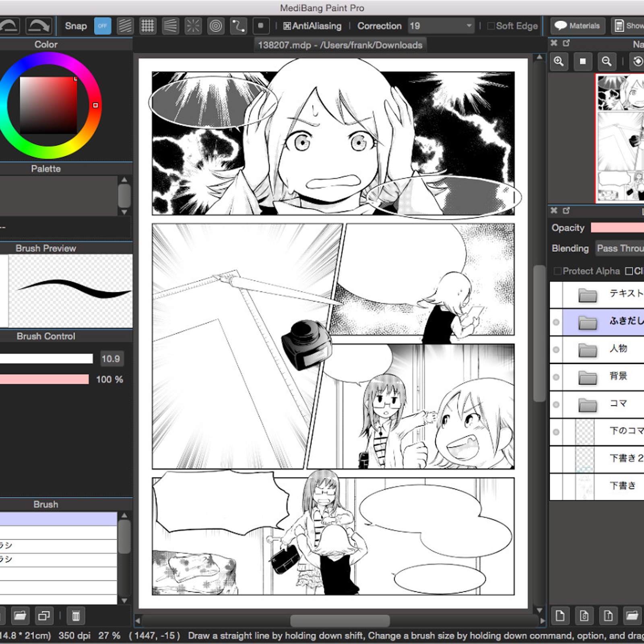Select the radial snap icon
Image resolution: width=644 pixels, height=644 pixels.
point(193,26)
